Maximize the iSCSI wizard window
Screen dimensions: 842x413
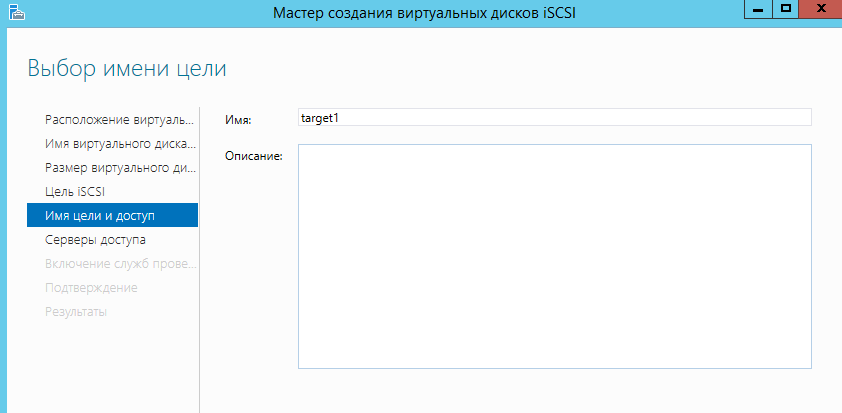coord(786,9)
